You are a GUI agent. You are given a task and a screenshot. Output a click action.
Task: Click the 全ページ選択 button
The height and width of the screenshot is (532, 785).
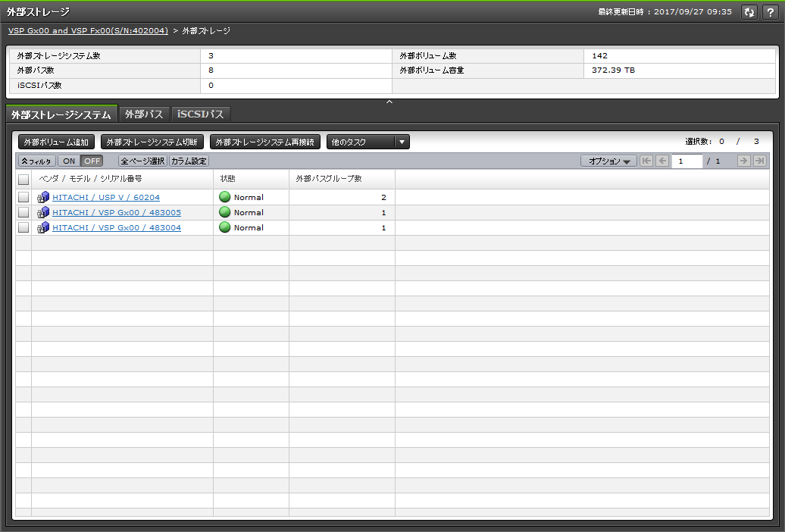pos(142,161)
